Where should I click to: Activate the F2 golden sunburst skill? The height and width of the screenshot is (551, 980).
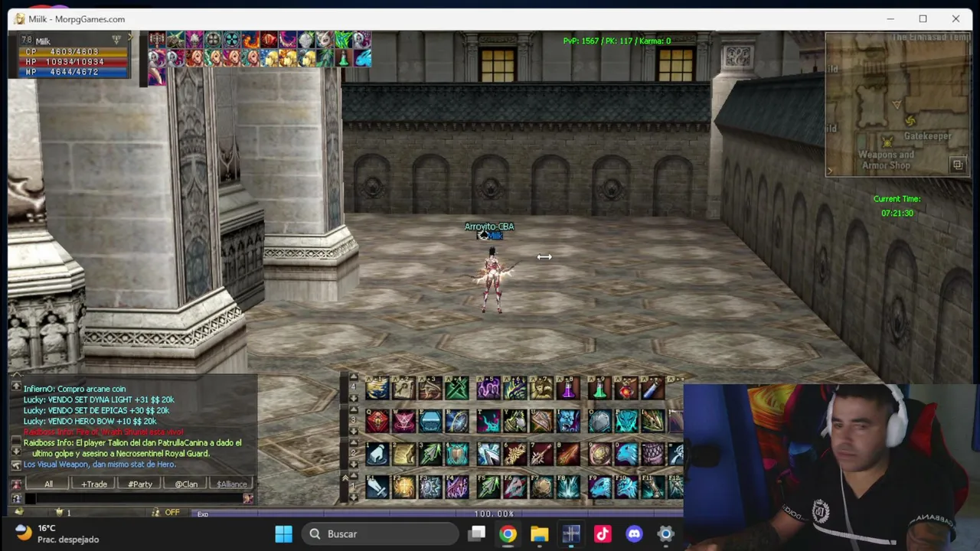pyautogui.click(x=403, y=487)
